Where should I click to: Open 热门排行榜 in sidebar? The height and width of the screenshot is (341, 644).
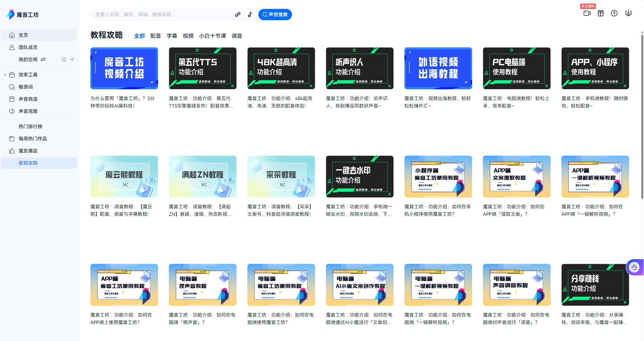tap(30, 127)
